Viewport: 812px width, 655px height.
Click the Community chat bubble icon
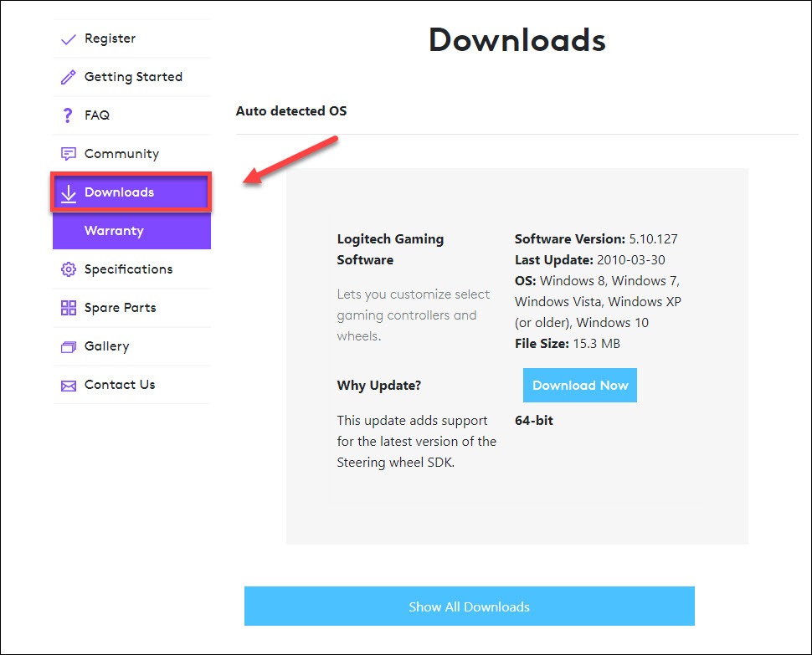pyautogui.click(x=69, y=154)
